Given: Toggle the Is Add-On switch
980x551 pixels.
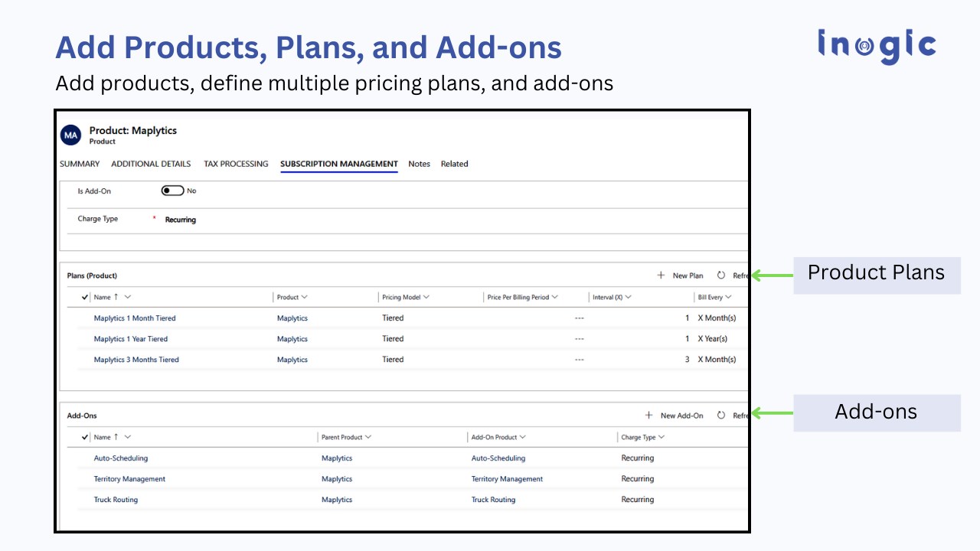Looking at the screenshot, I should point(172,191).
